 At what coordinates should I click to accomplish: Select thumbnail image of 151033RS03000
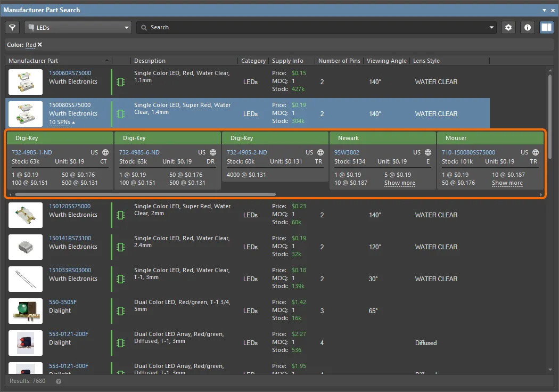click(x=26, y=279)
